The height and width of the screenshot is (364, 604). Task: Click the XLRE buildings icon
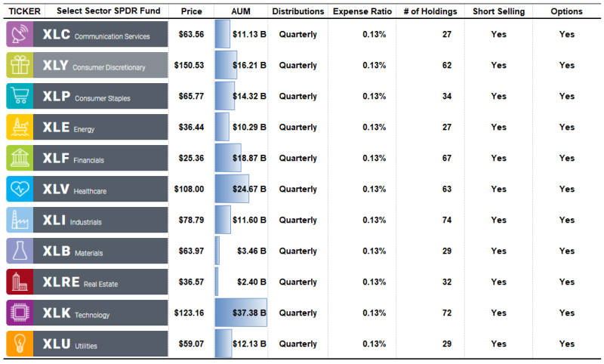[19, 282]
